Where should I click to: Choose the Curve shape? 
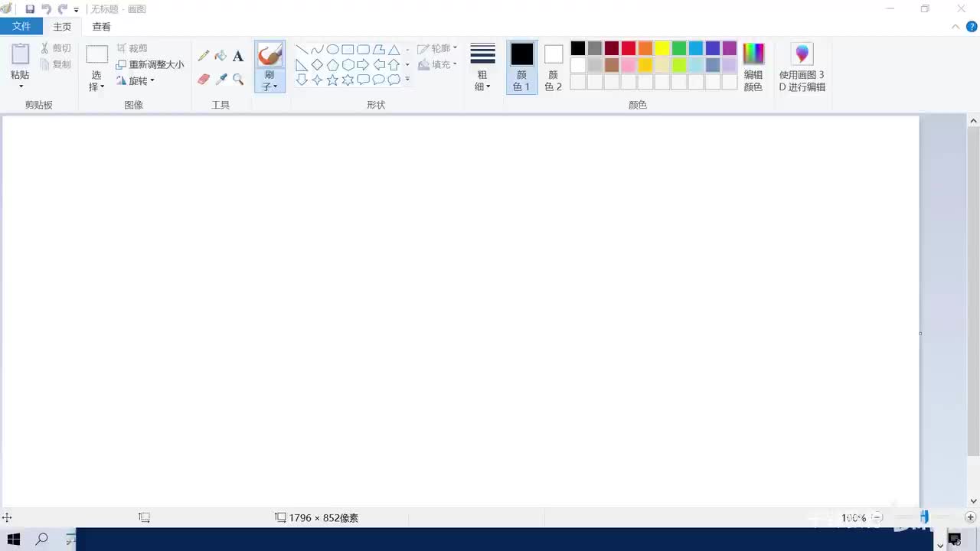click(317, 50)
